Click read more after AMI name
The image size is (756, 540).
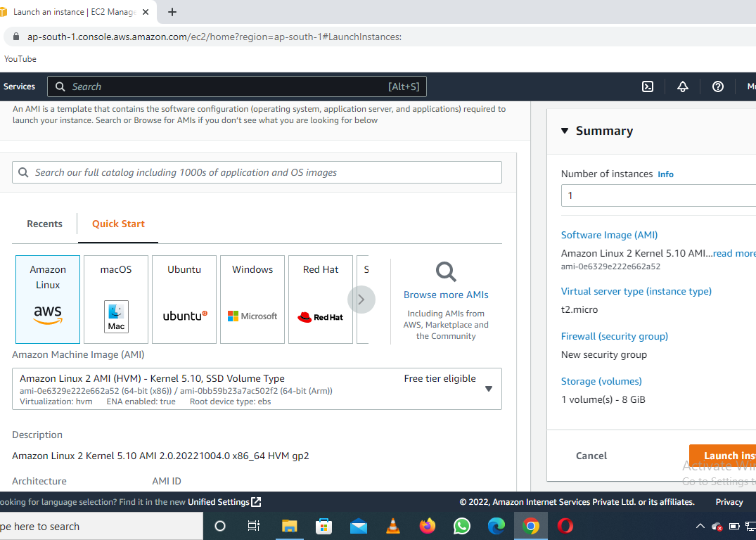(x=734, y=253)
